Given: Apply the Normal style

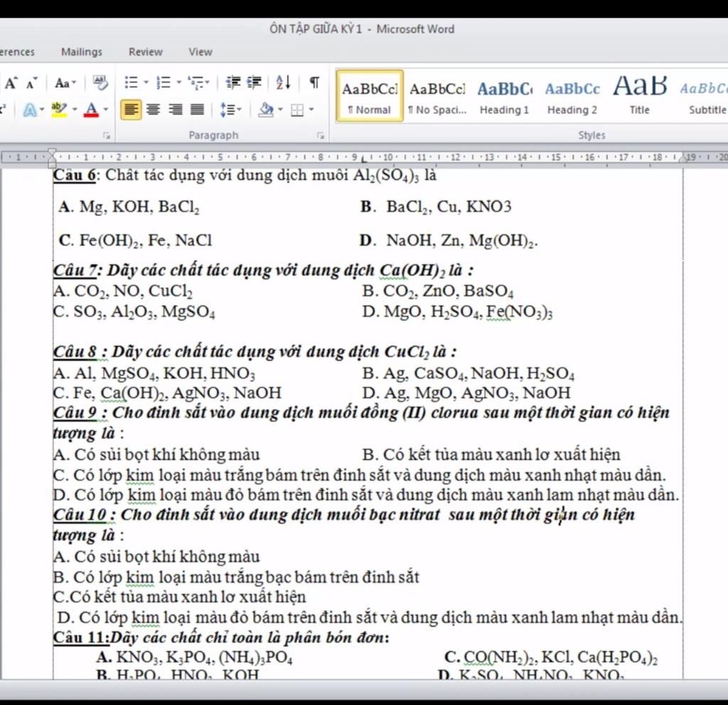Looking at the screenshot, I should pyautogui.click(x=370, y=97).
